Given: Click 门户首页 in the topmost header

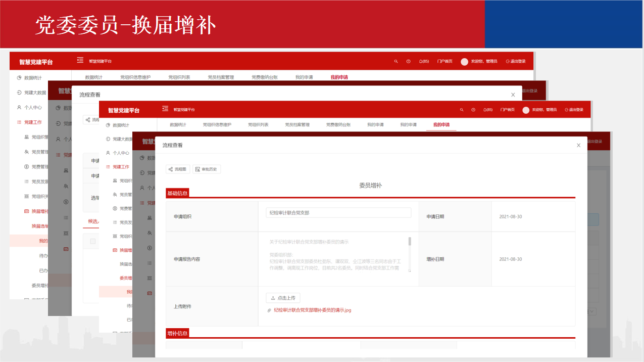Looking at the screenshot, I should pos(444,61).
